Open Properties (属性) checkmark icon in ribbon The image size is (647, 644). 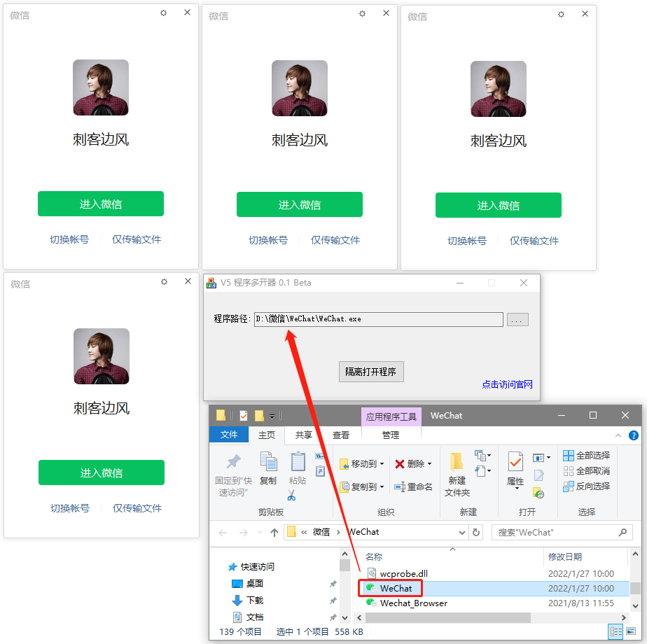point(515,462)
